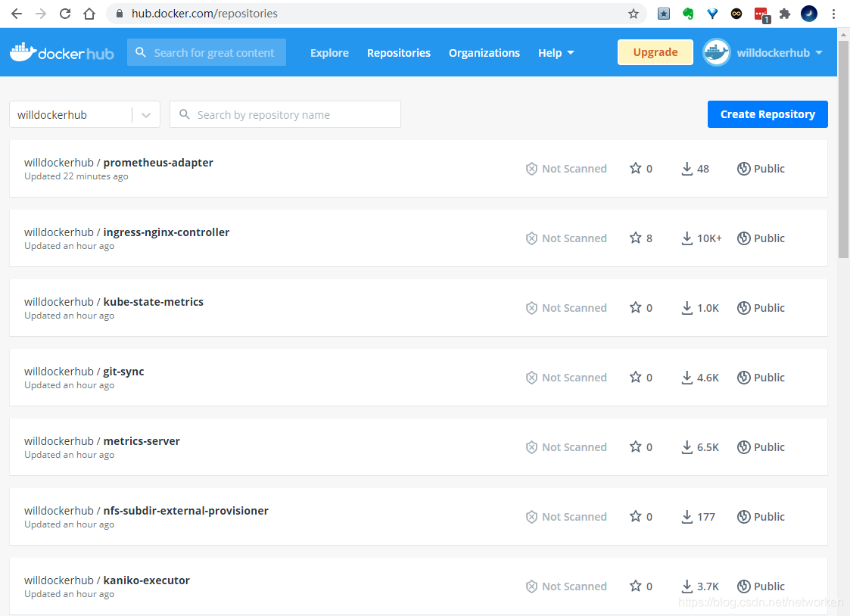Go back with the browser back arrow
The height and width of the screenshot is (616, 850).
point(17,14)
